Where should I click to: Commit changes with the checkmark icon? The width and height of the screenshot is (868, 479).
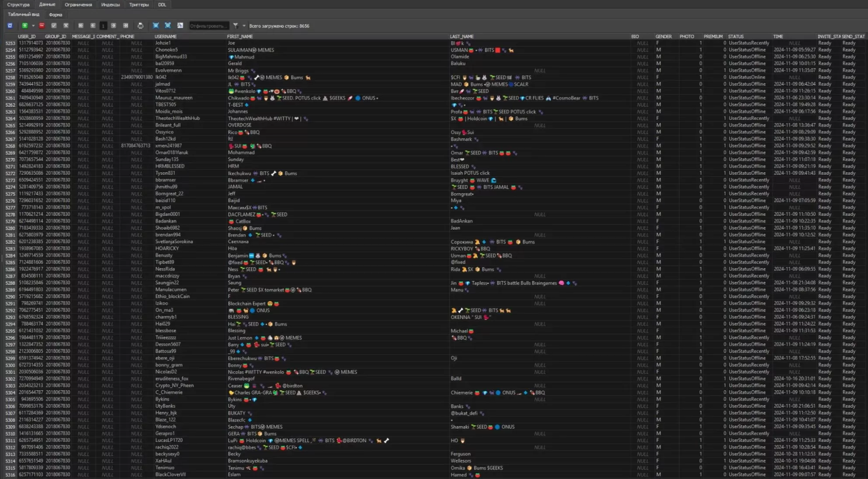(x=54, y=26)
